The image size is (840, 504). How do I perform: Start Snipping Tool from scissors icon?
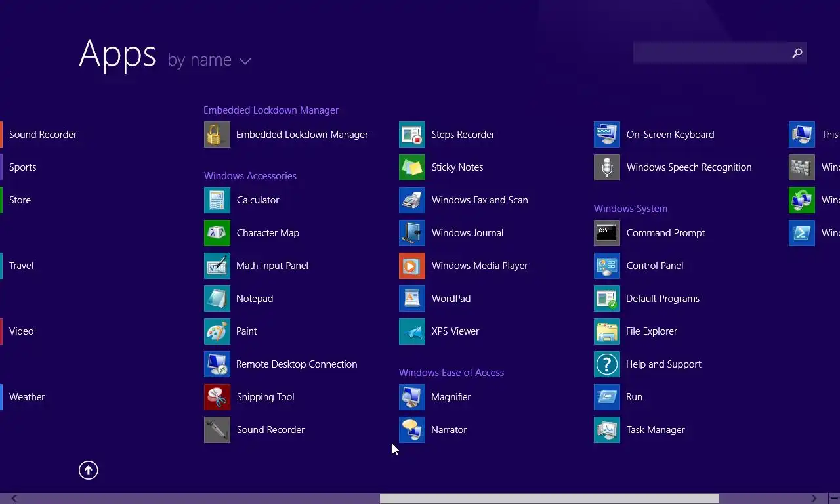point(217,397)
